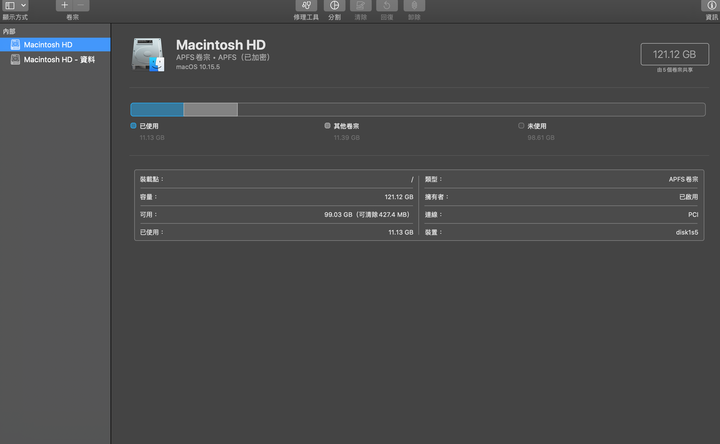Show the Info (資訊) panel
The image size is (720, 444).
coord(711,6)
